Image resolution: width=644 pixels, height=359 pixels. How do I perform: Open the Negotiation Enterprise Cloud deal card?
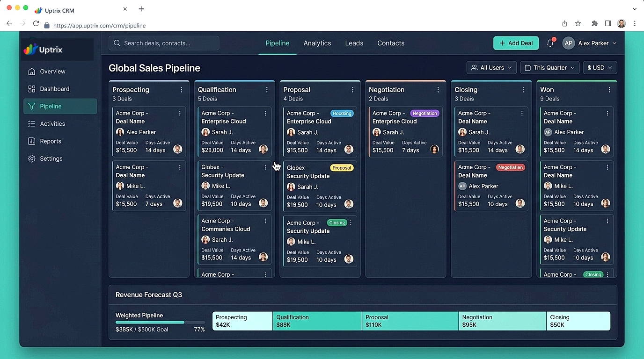click(405, 132)
